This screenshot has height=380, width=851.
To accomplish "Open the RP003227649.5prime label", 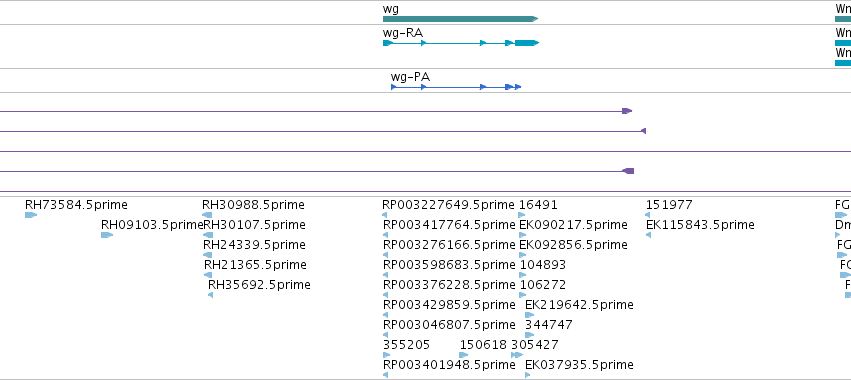I will click(448, 205).
